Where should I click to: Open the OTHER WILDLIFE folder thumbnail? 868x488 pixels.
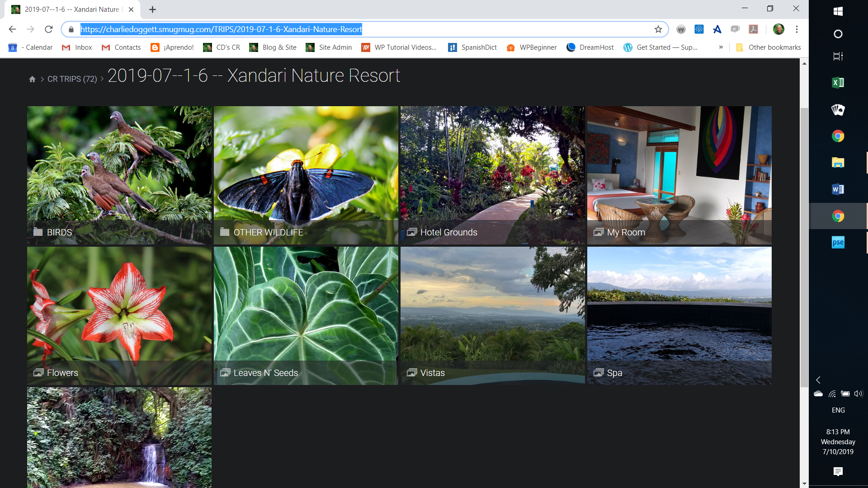point(306,175)
